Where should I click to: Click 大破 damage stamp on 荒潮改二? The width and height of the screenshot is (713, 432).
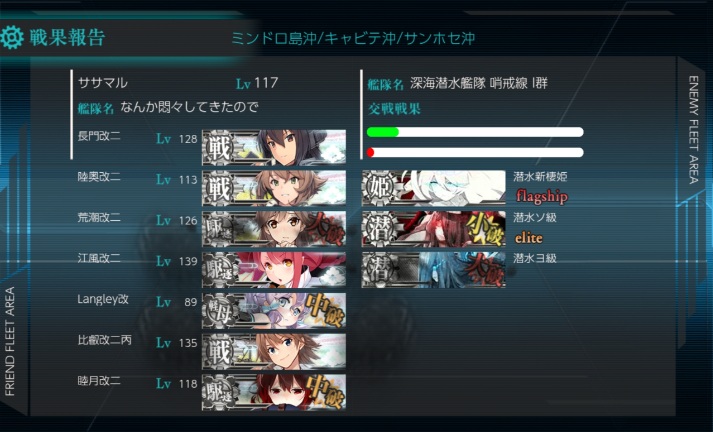pyautogui.click(x=326, y=229)
